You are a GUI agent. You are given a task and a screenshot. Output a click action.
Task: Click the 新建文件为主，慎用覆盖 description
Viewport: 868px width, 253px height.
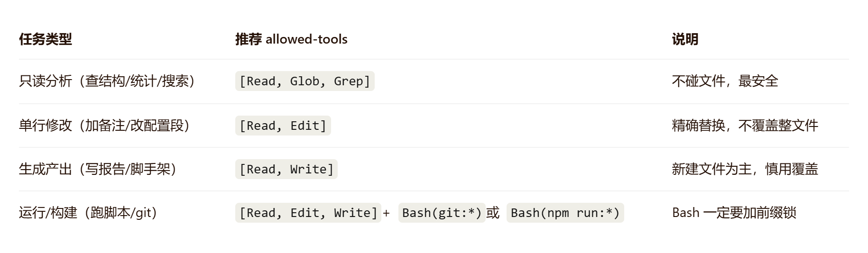click(x=745, y=169)
